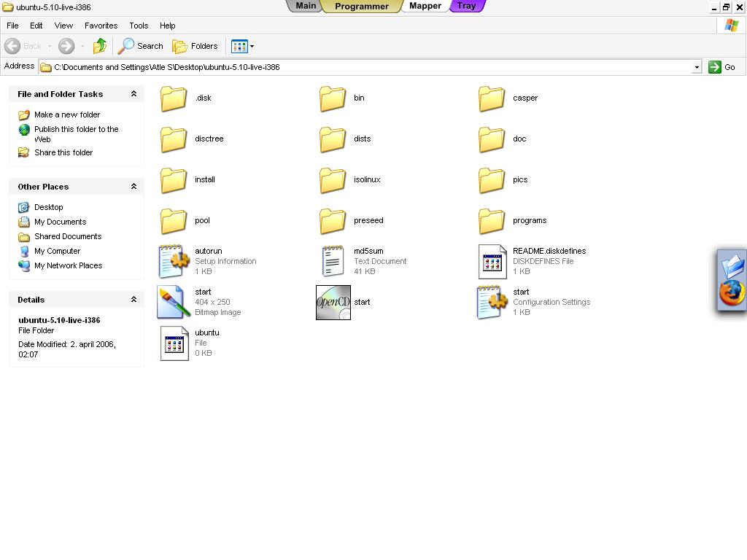Select the preseed folder icon
Viewport: 747px width, 560px height.
333,222
